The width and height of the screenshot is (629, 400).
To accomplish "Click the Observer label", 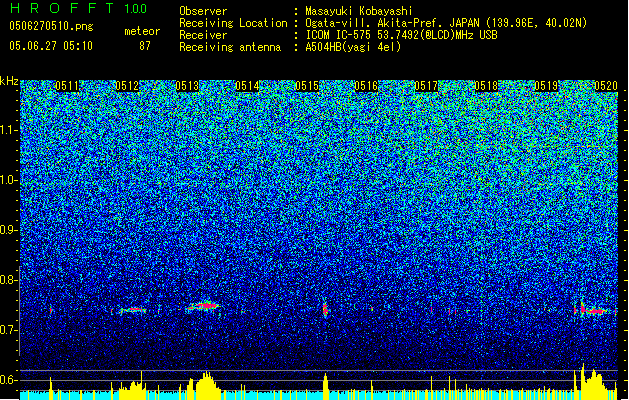I will (x=203, y=11).
